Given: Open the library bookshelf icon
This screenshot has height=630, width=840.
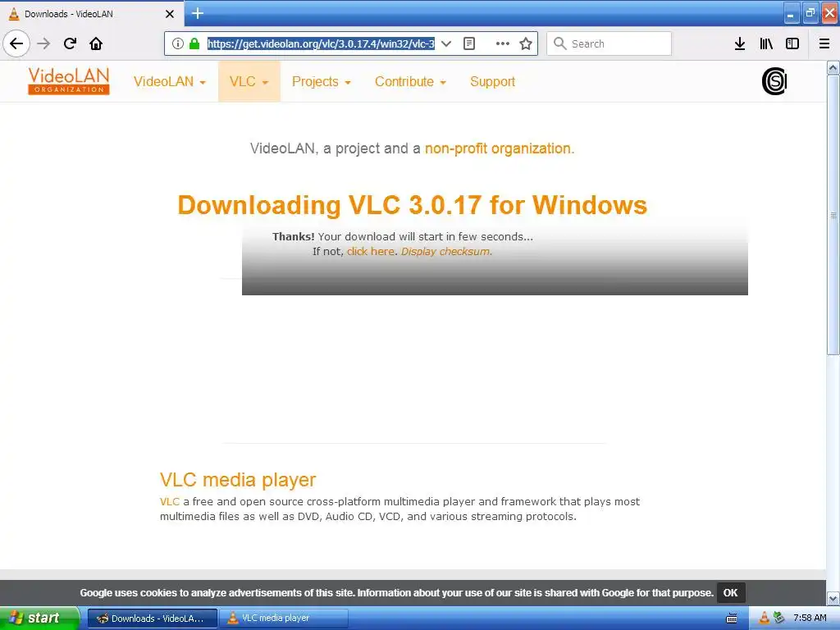Looking at the screenshot, I should click(x=766, y=43).
